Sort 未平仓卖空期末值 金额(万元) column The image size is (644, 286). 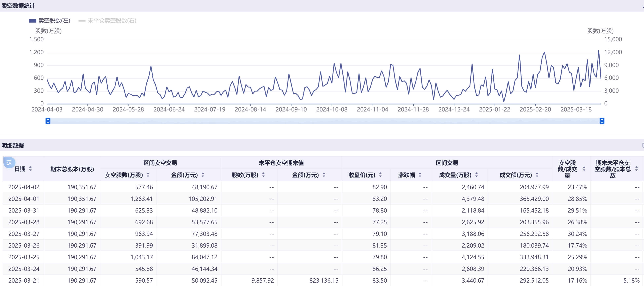pyautogui.click(x=324, y=175)
